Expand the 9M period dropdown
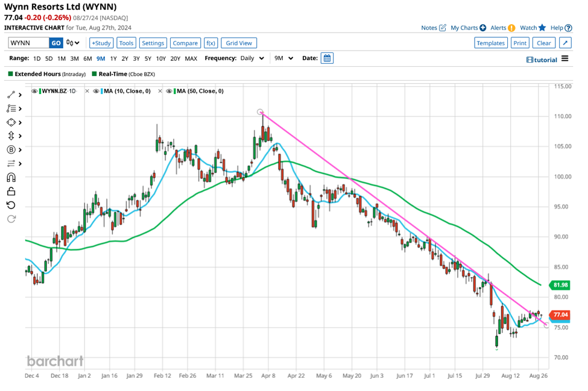Viewport: 588px width, 391px height. pyautogui.click(x=283, y=58)
